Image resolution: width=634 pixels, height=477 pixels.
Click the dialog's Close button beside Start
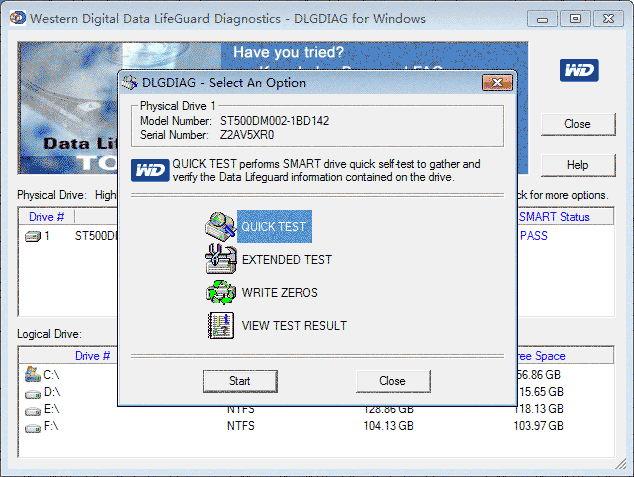pos(393,381)
